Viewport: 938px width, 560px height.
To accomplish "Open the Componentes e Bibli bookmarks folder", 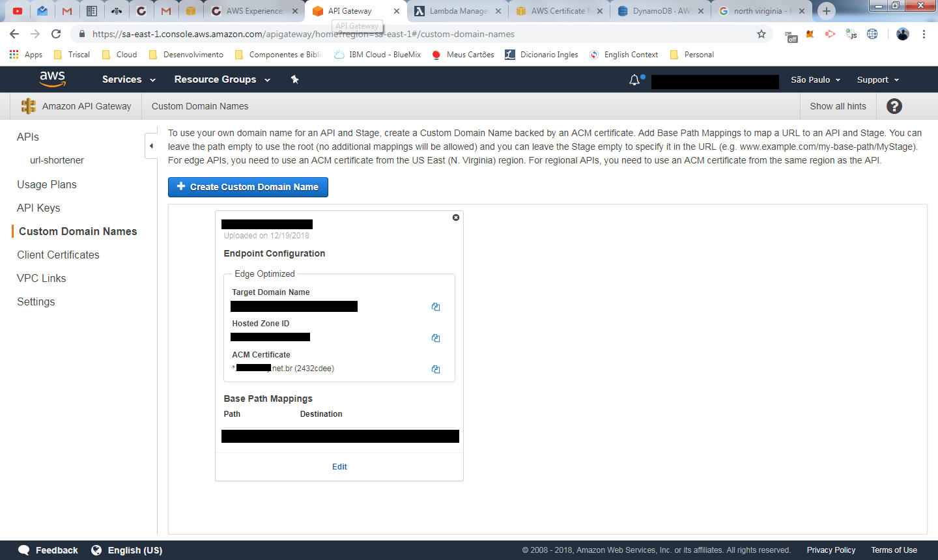I will [278, 55].
